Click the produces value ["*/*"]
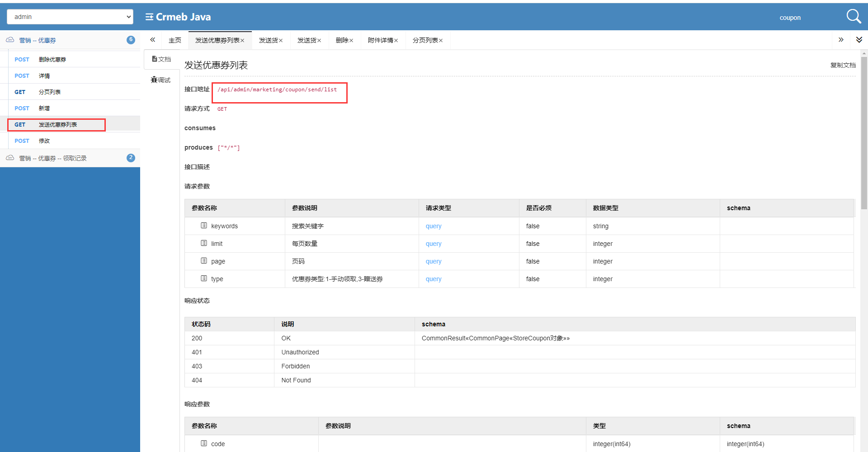Viewport: 868px width, 452px height. (x=229, y=148)
